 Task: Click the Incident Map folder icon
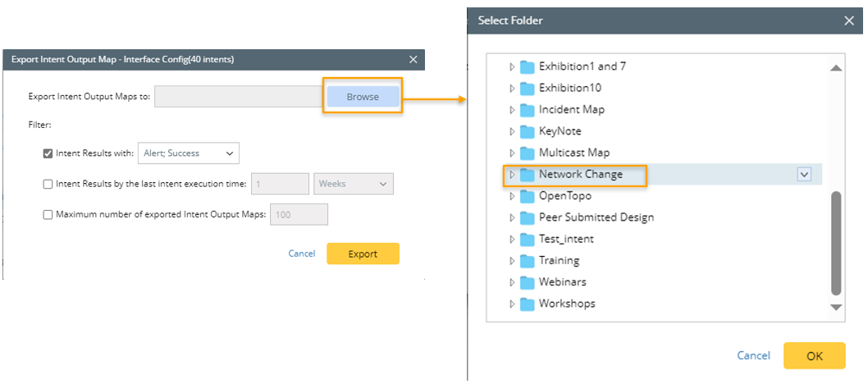coord(528,110)
